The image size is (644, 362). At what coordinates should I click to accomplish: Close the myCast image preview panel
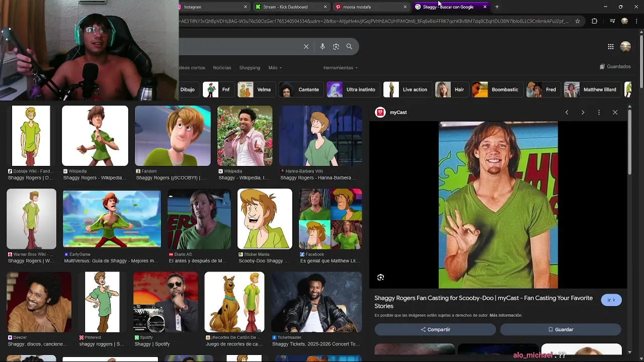click(x=615, y=112)
